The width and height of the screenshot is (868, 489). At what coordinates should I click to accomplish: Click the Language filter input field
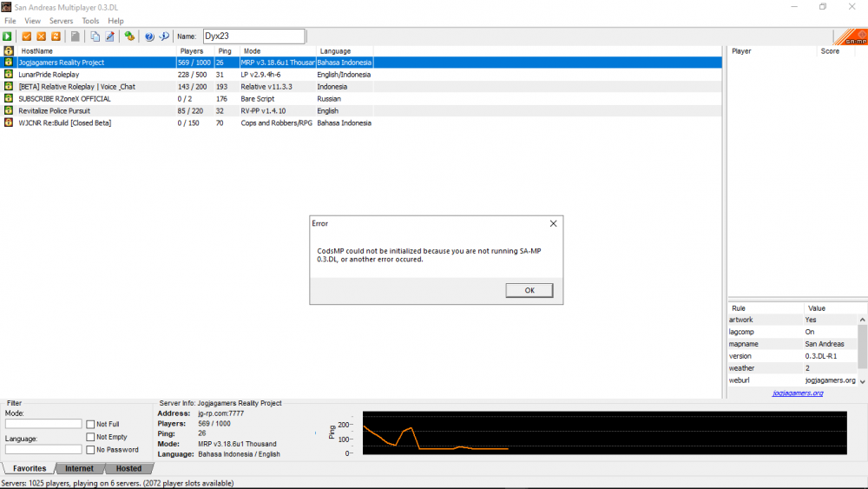(x=43, y=449)
